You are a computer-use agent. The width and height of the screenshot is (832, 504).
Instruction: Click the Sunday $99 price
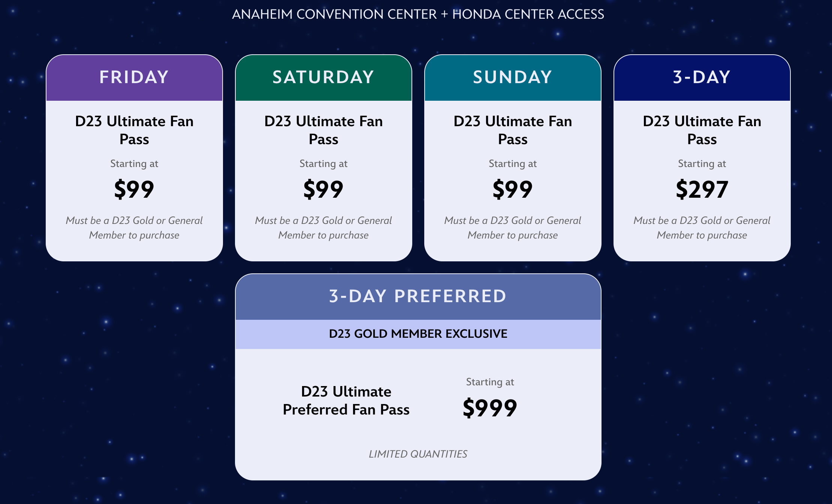513,189
